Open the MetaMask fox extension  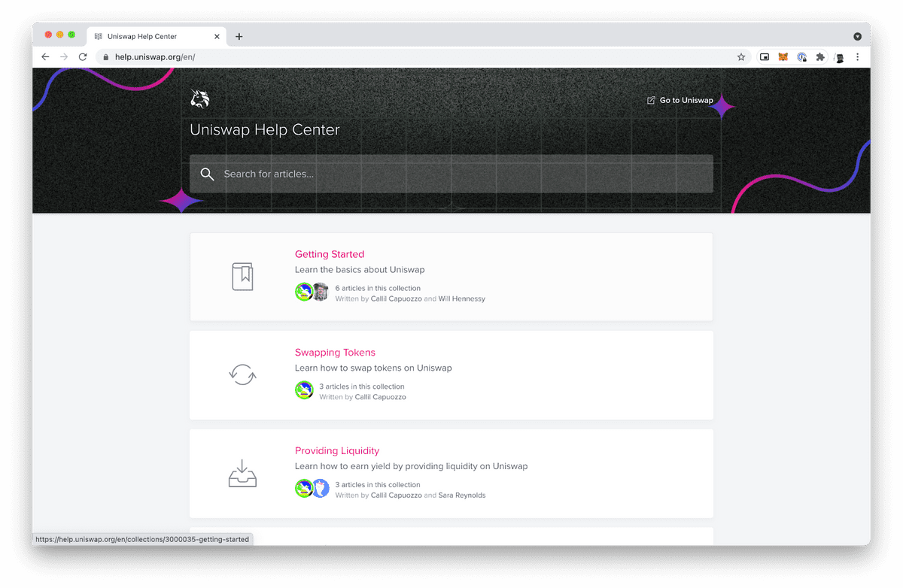[783, 57]
